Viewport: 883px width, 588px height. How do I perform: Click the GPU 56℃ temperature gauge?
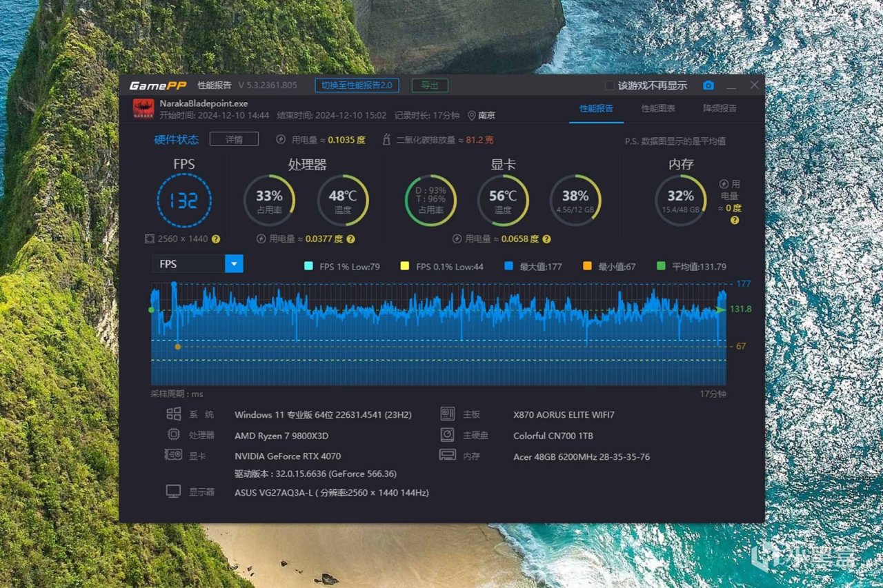tap(503, 201)
